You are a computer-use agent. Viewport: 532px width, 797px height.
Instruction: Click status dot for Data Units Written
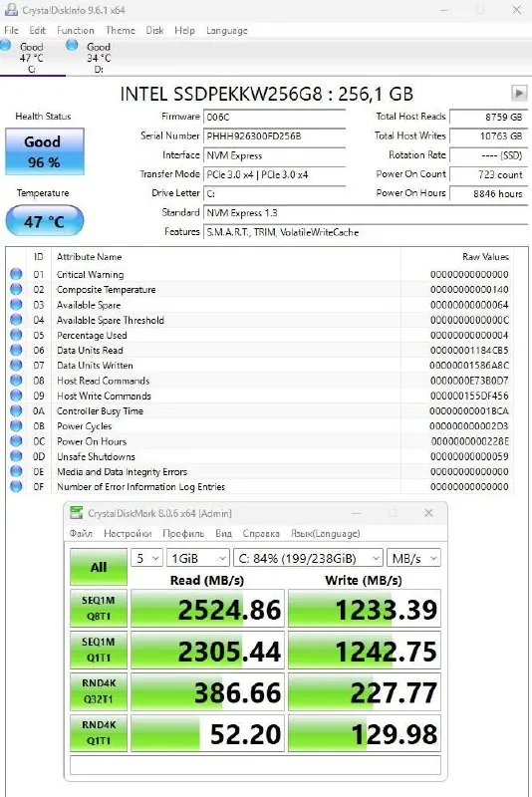(16, 365)
